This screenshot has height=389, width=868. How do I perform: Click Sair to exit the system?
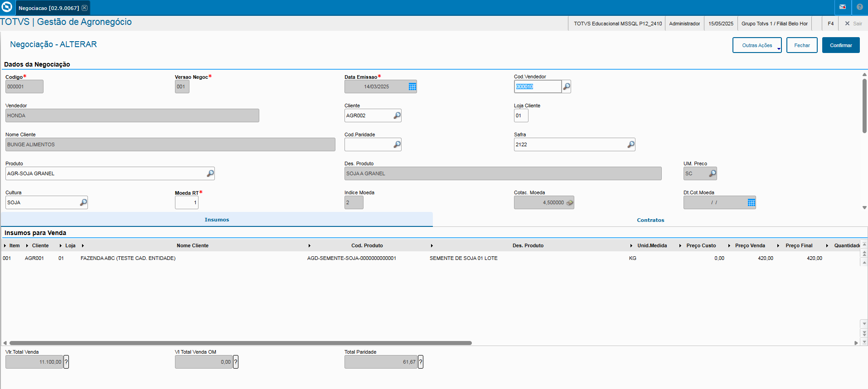(x=853, y=24)
